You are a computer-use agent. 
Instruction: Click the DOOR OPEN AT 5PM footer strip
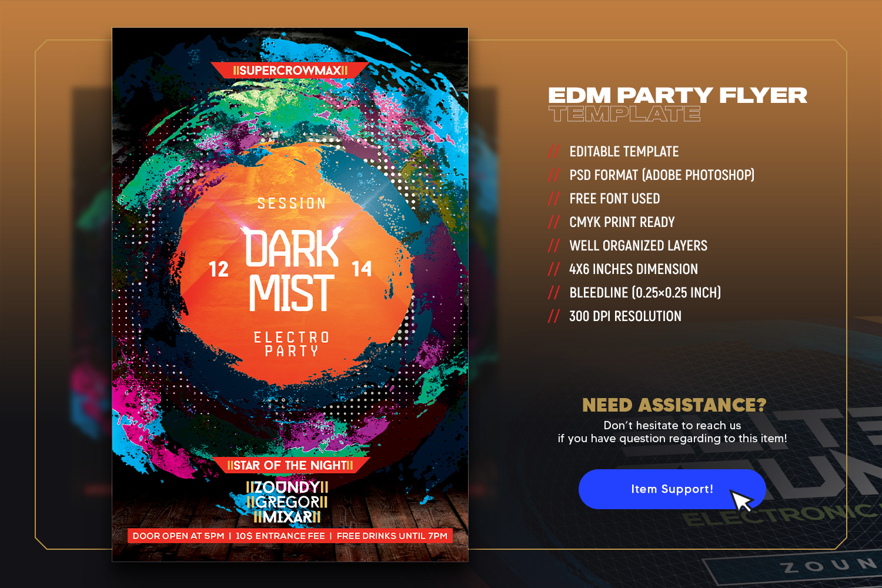tap(290, 536)
